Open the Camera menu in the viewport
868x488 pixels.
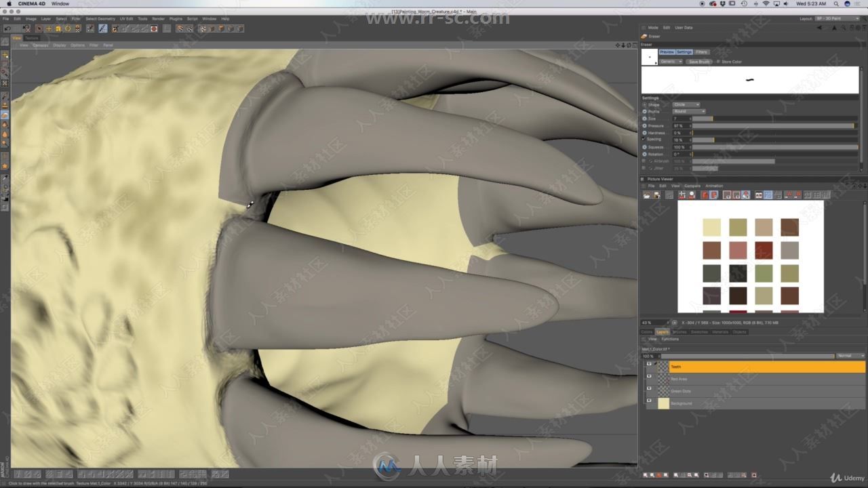(41, 45)
